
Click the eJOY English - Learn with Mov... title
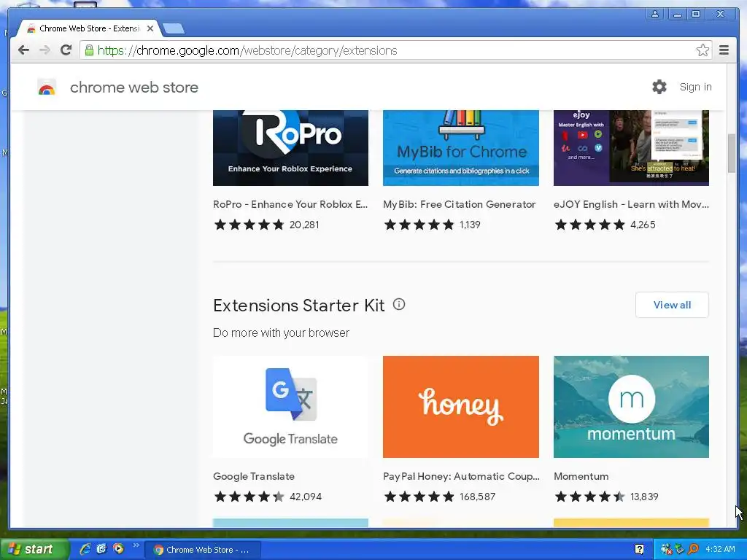tap(631, 204)
